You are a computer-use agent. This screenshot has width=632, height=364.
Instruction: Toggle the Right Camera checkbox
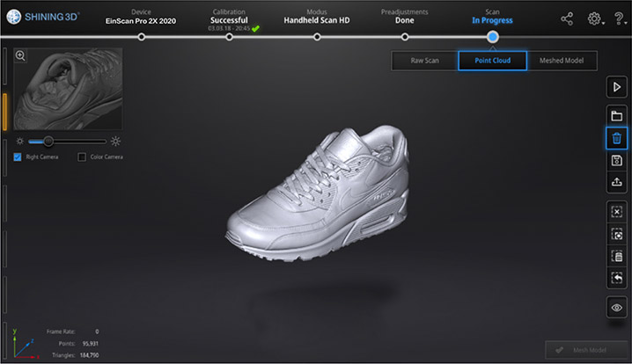pyautogui.click(x=18, y=157)
